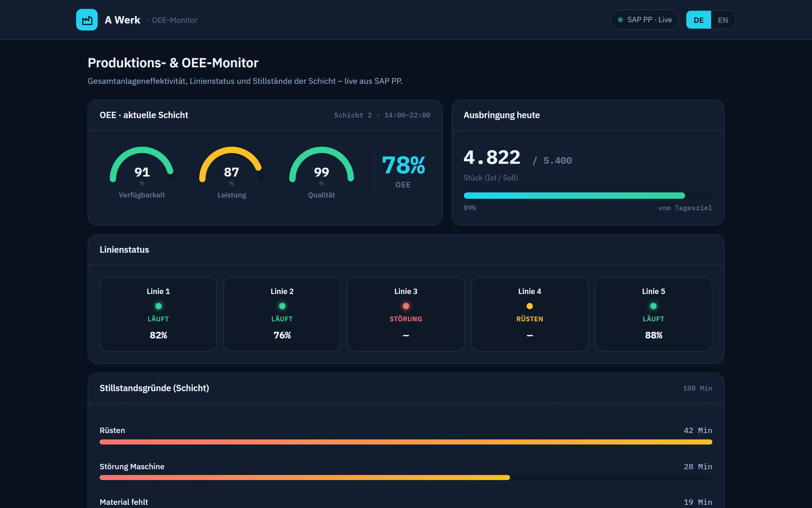Click the 5.400 target value

click(x=557, y=161)
